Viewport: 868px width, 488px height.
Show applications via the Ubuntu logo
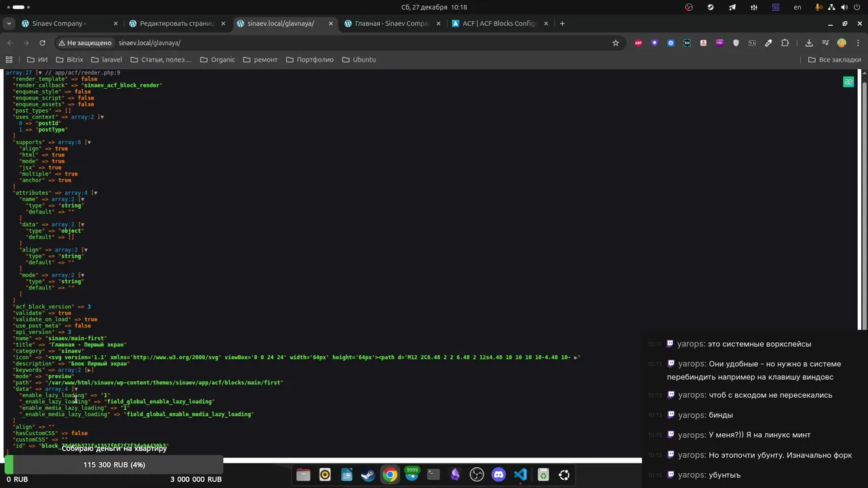coord(564,475)
